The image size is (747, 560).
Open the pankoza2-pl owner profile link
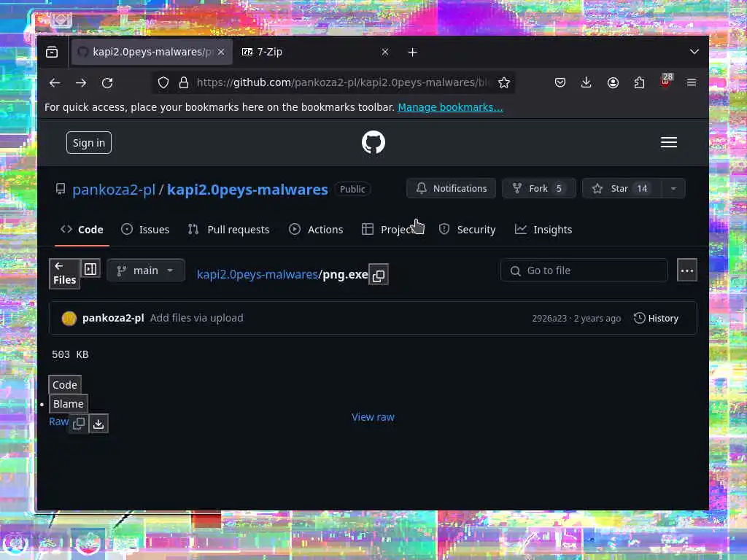pyautogui.click(x=114, y=190)
